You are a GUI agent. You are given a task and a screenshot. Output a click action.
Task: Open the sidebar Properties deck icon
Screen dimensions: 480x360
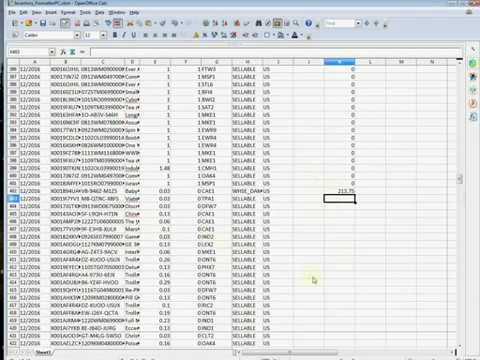[473, 63]
